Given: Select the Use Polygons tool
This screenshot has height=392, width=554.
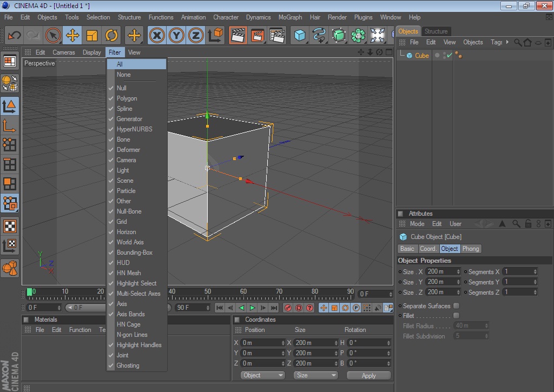Looking at the screenshot, I should point(10,184).
